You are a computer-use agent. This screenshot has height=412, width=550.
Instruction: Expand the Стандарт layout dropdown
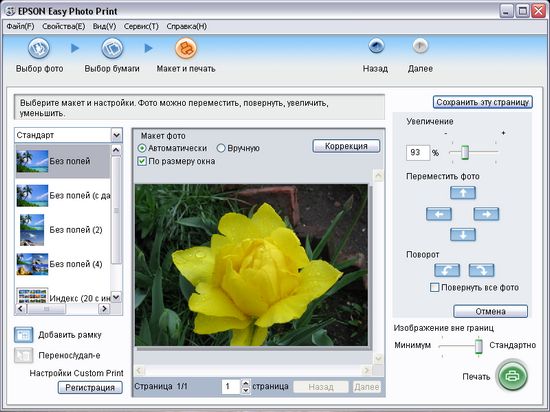click(x=116, y=135)
